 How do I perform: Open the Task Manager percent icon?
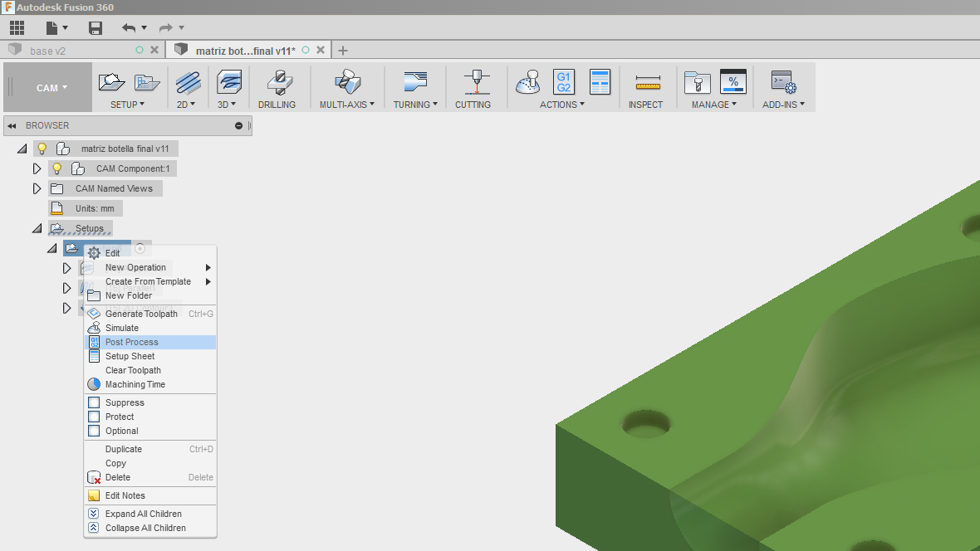pos(733,82)
